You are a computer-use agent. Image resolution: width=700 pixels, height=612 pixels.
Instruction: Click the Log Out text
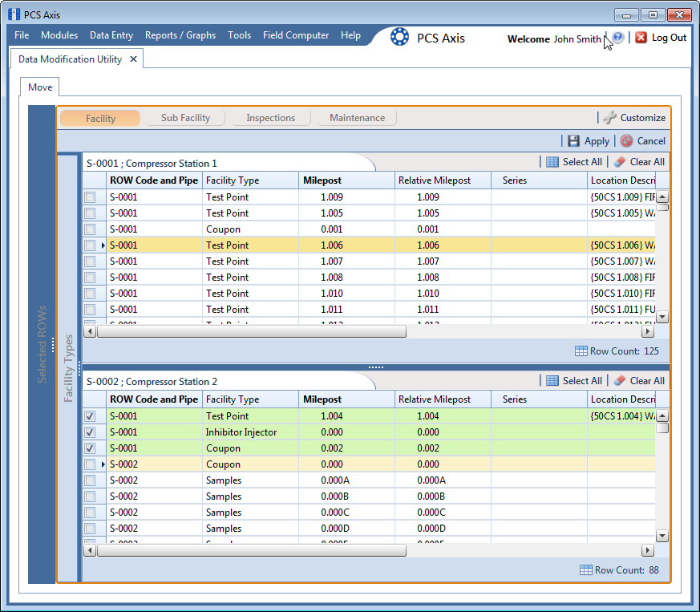(669, 38)
